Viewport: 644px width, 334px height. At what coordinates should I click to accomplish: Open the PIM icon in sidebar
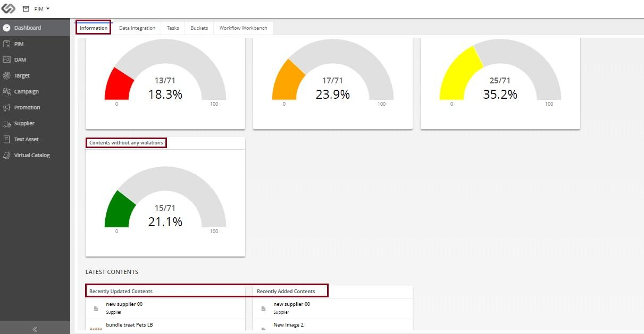click(x=6, y=44)
